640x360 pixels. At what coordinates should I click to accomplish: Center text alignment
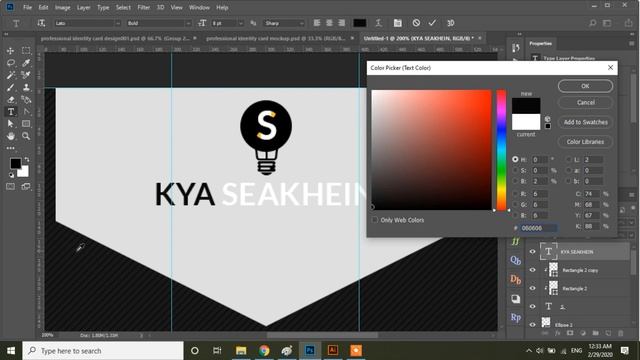click(329, 23)
